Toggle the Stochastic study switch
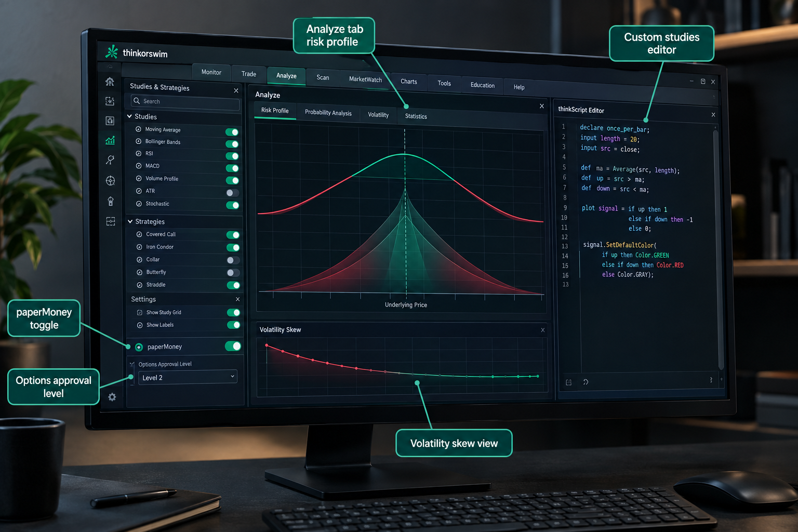 (x=233, y=205)
